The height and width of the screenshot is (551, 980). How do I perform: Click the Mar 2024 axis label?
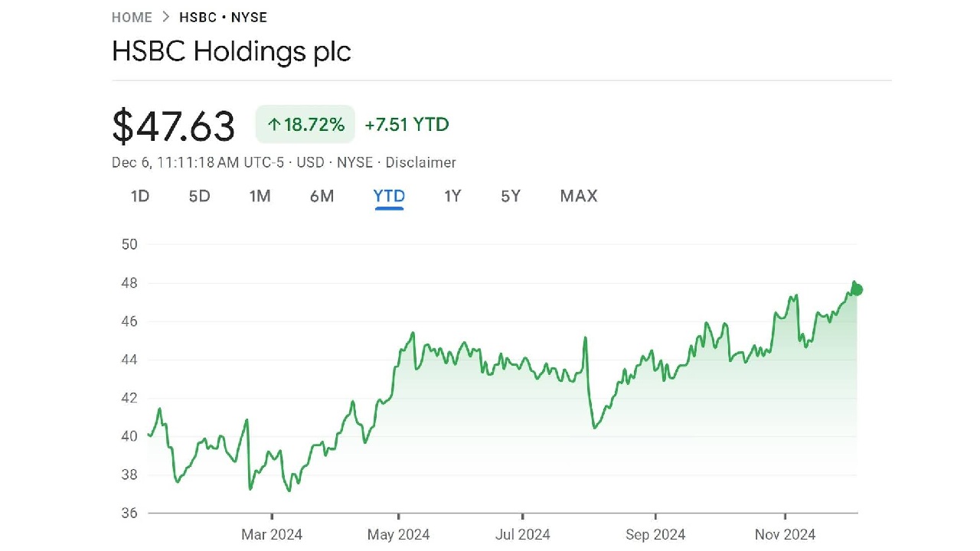coord(272,534)
